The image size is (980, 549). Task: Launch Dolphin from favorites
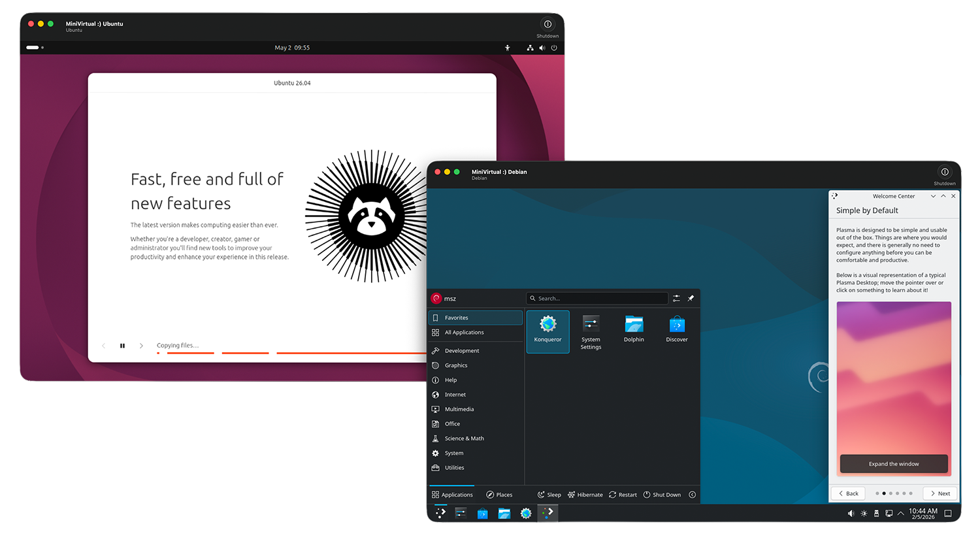[634, 329]
